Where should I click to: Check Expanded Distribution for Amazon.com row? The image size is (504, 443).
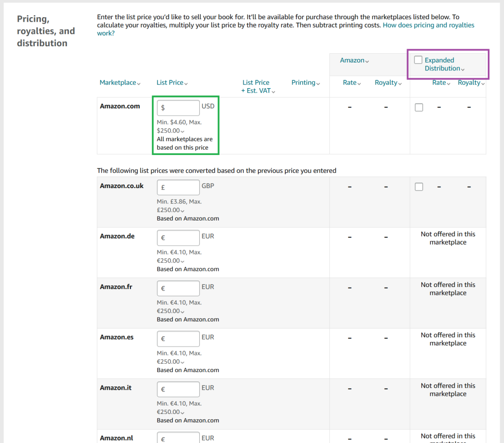419,107
